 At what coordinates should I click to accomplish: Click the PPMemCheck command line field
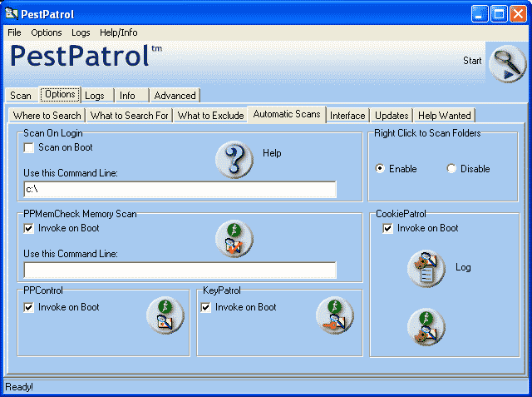(180, 270)
